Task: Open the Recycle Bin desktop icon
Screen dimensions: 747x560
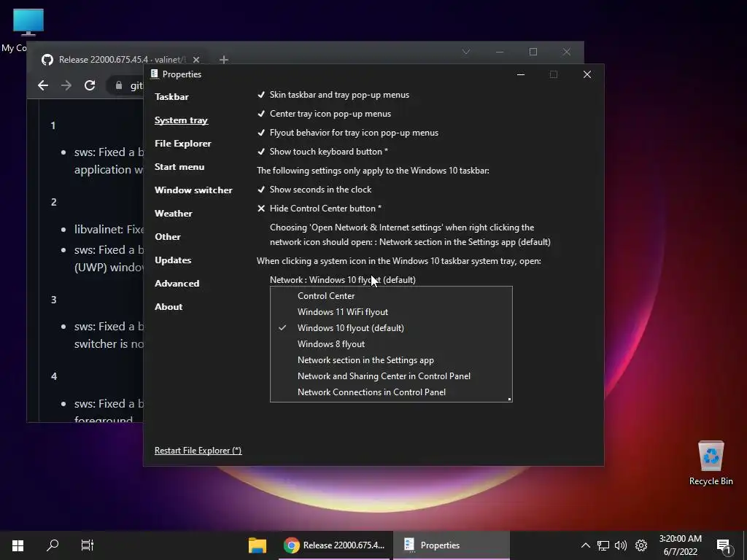Action: [x=711, y=463]
